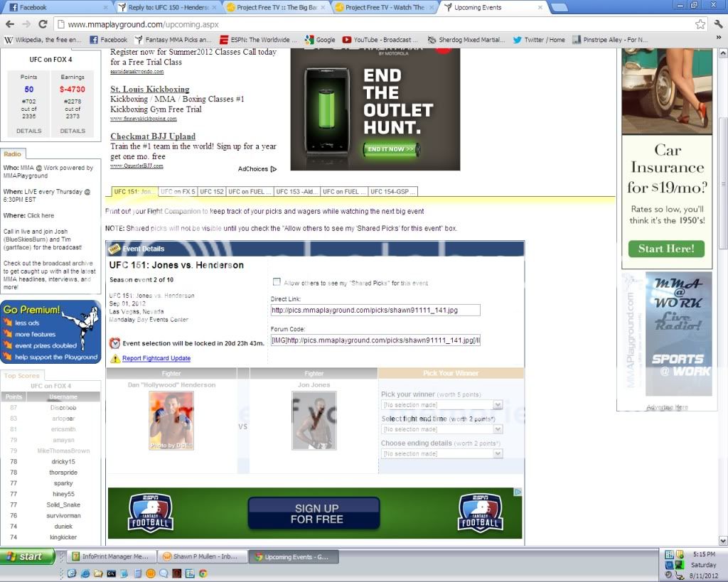Open the Checkmat BJJ Upland ad link
Viewport: 728px width, 582px height.
[x=153, y=136]
